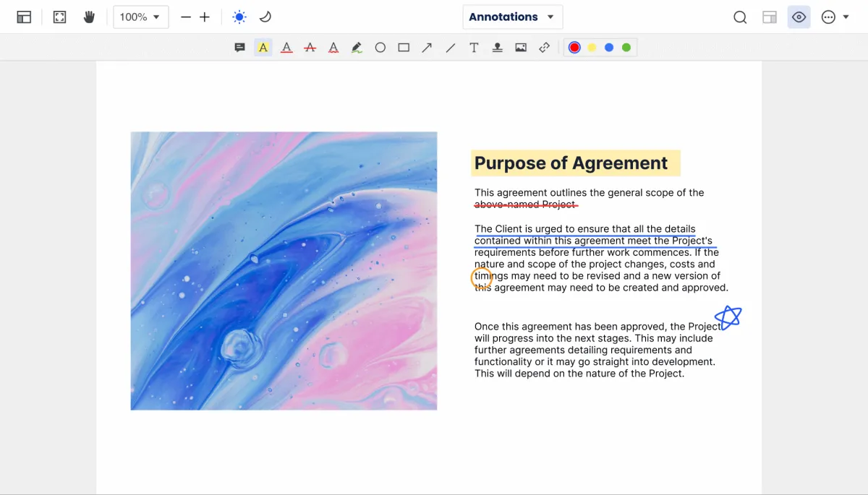The image size is (868, 495).
Task: Choose the blue color swatch
Action: pos(609,48)
